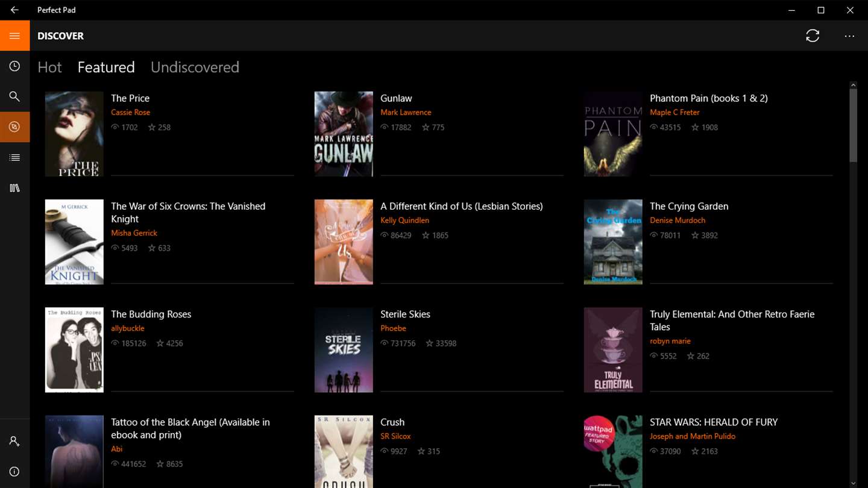868x488 pixels.
Task: Open author Cassie Rose
Action: click(x=130, y=112)
